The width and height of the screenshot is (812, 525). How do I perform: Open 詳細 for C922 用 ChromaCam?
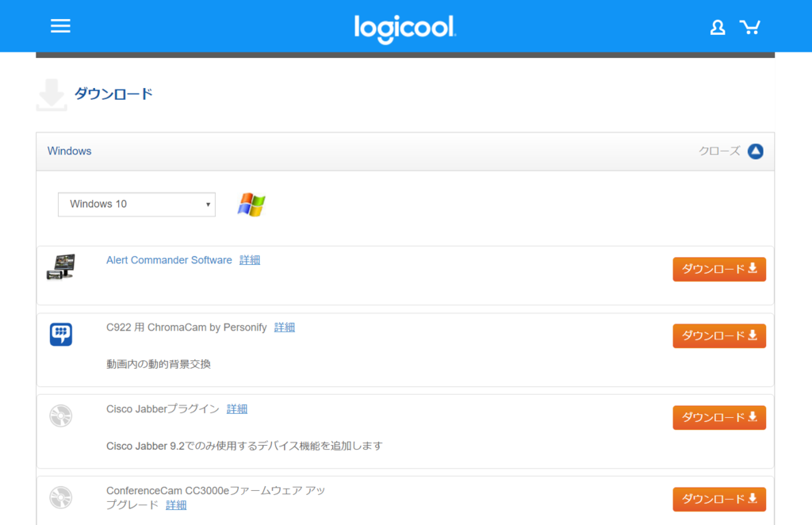pos(285,327)
